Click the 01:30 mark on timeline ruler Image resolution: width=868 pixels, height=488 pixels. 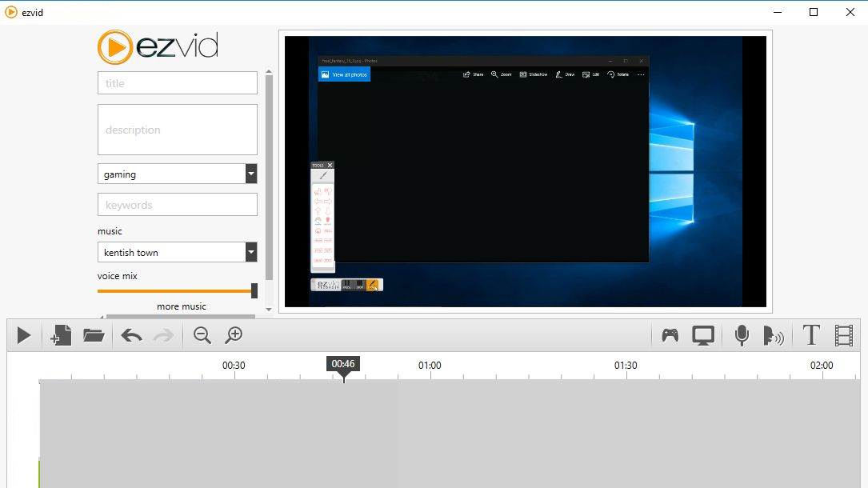coord(626,365)
